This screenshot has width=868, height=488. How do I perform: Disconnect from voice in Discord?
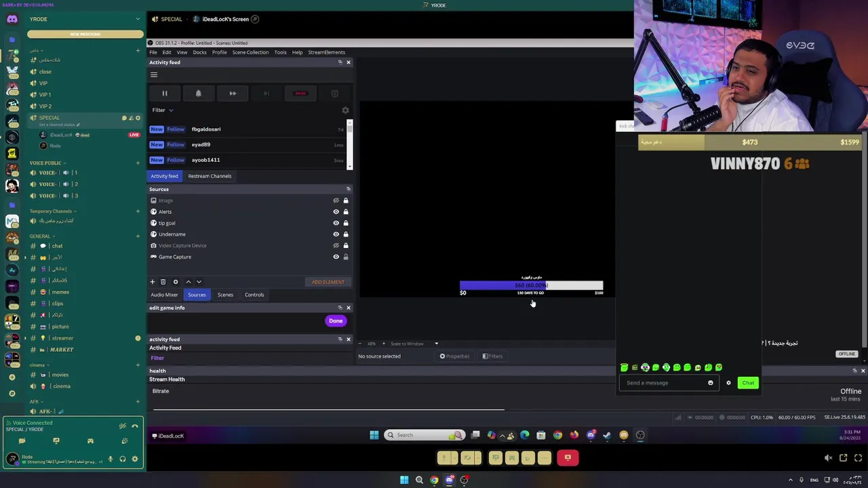pyautogui.click(x=134, y=426)
